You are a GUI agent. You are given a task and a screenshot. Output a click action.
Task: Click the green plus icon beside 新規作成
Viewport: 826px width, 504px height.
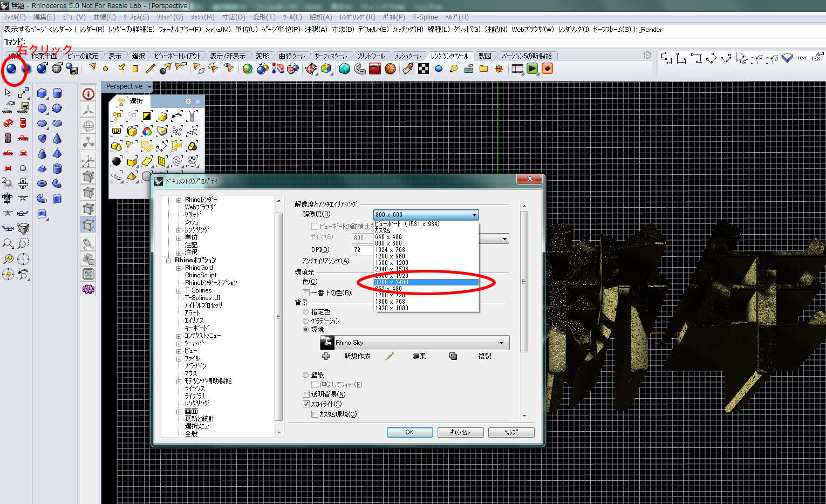pos(326,356)
